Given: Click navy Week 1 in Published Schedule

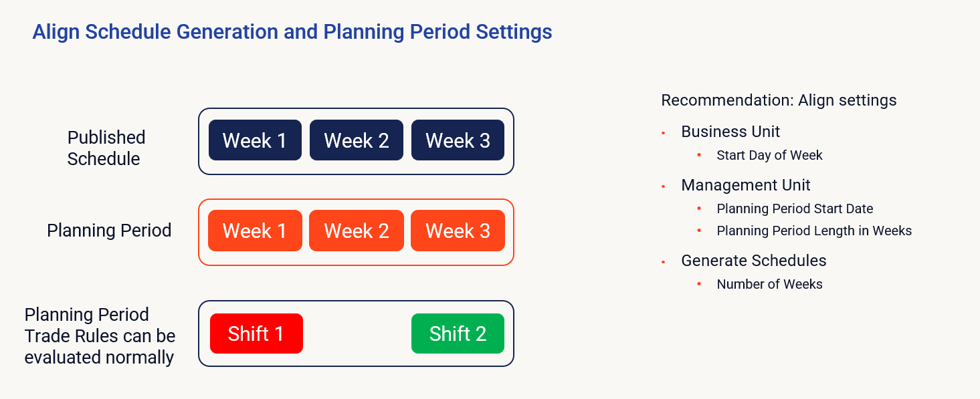Looking at the screenshot, I should coord(255,140).
